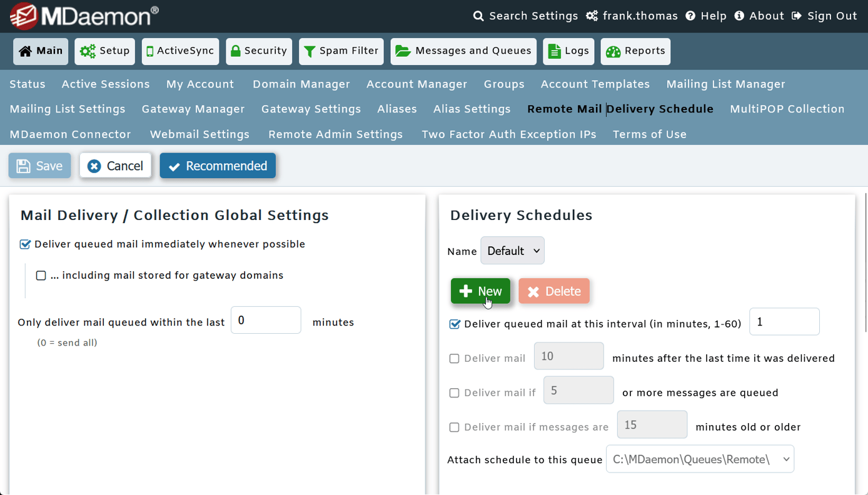Check Deliver mail minutes after last delivery
The width and height of the screenshot is (868, 495).
(x=455, y=359)
